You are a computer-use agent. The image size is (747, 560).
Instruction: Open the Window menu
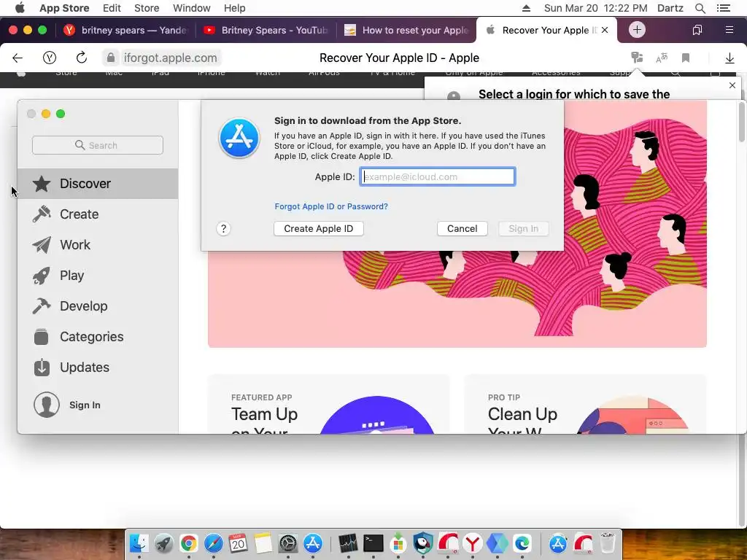(192, 8)
